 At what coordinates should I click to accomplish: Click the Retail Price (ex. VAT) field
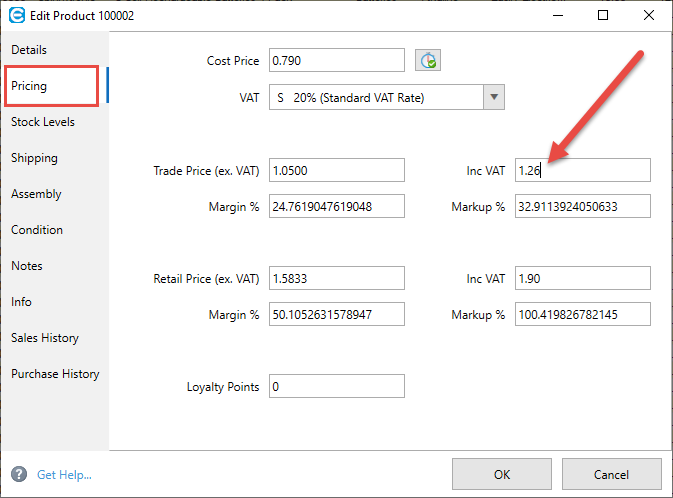(x=336, y=278)
